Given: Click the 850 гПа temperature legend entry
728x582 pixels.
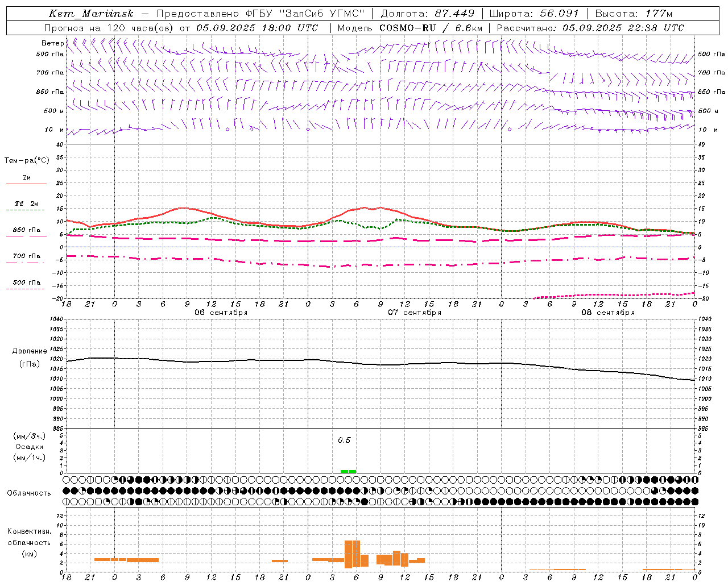Looking at the screenshot, I should point(27,230).
